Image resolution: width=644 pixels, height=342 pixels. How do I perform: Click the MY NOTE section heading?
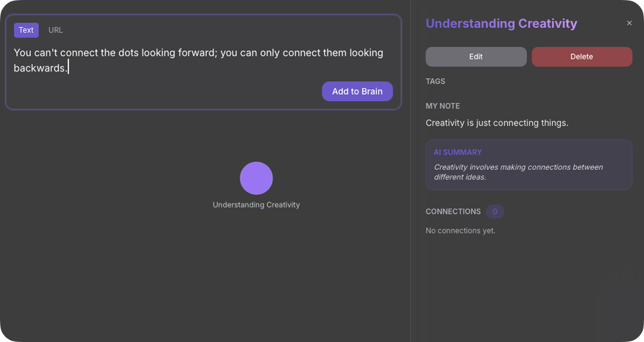(x=443, y=106)
